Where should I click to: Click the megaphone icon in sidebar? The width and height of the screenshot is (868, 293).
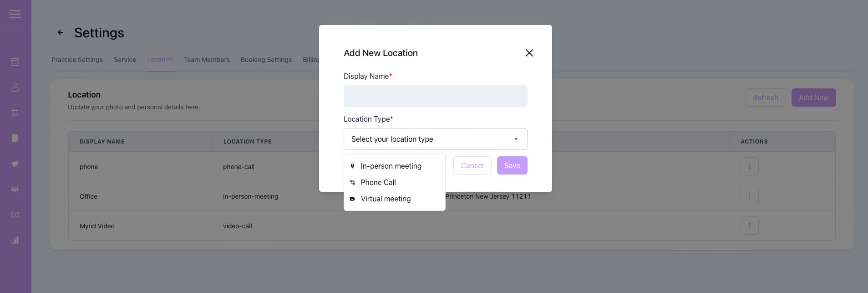(15, 164)
